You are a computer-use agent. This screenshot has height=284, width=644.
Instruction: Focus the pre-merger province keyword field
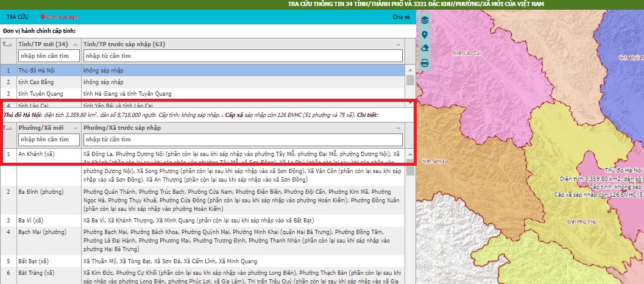point(242,55)
